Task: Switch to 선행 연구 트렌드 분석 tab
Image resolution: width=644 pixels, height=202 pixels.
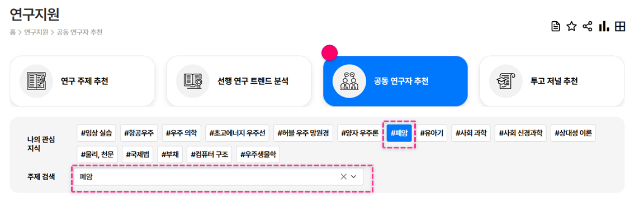Action: coord(239,81)
